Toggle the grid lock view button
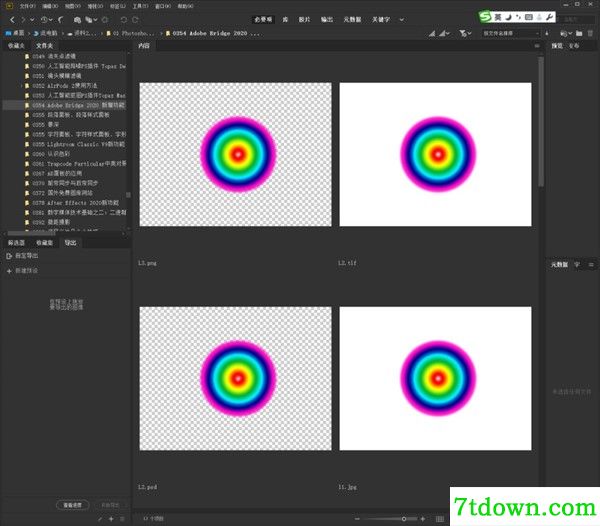 click(440, 519)
